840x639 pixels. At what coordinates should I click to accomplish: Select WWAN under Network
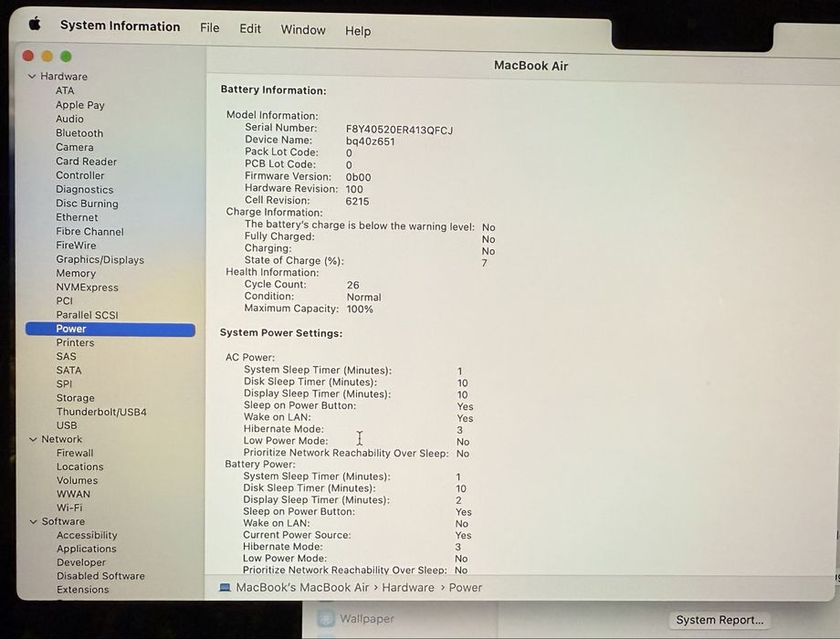(x=73, y=495)
